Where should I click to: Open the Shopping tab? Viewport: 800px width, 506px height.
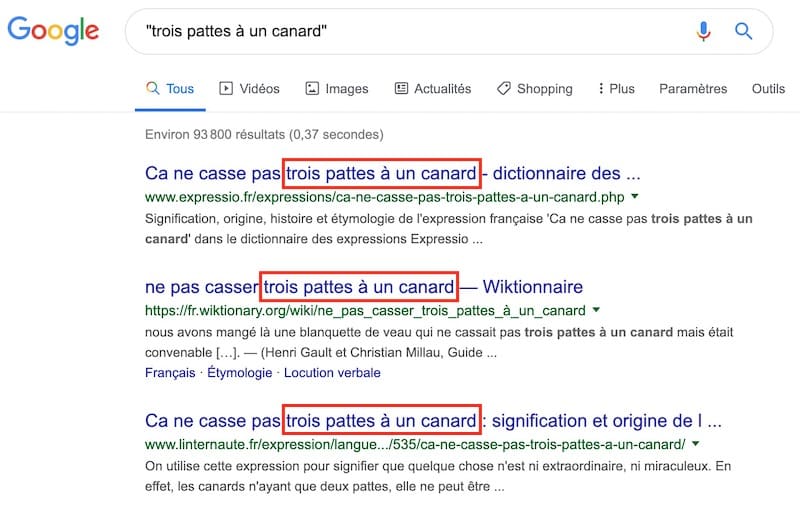[x=535, y=89]
